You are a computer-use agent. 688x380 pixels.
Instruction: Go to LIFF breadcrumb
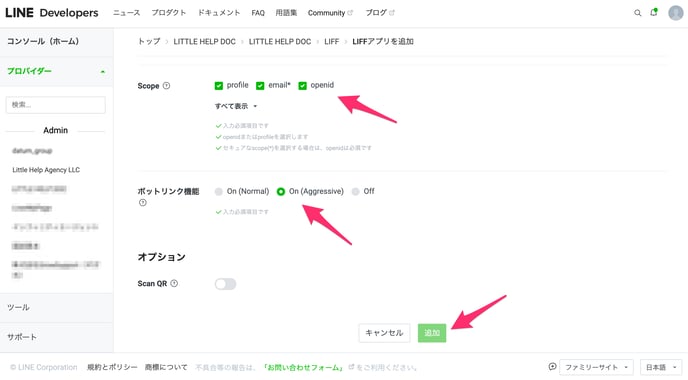(332, 41)
